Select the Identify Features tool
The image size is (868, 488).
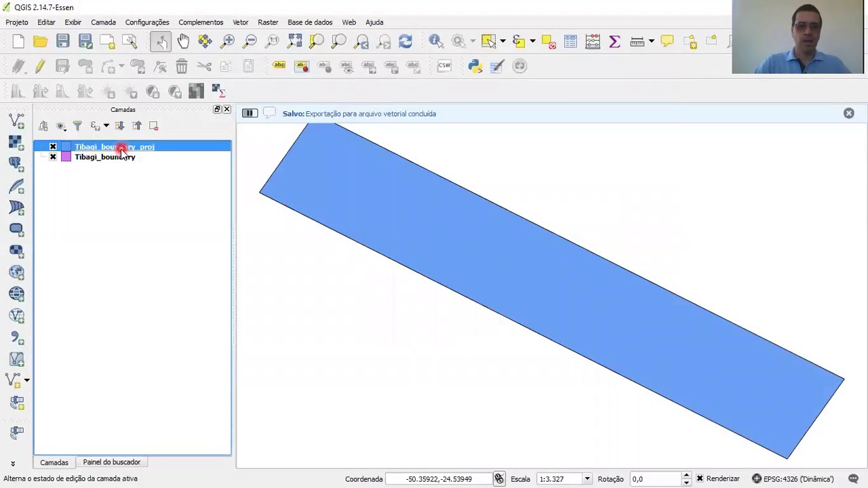435,42
